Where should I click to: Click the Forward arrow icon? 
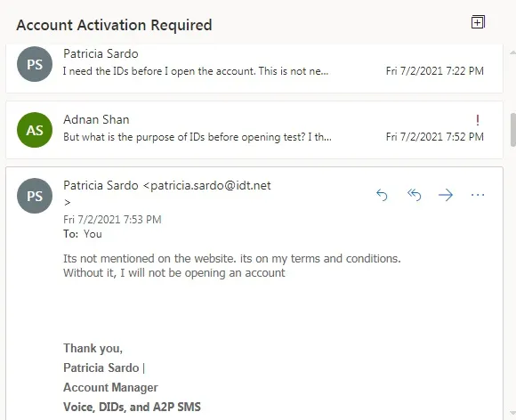coord(446,195)
